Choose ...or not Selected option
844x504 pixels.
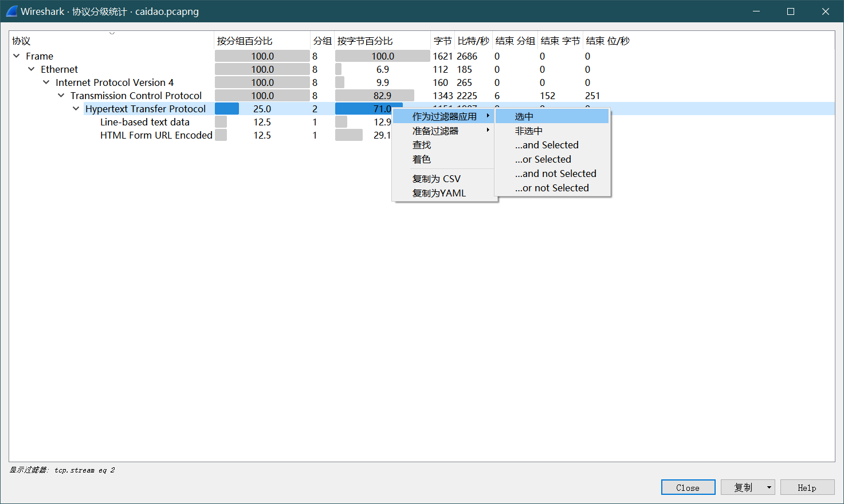click(x=552, y=188)
